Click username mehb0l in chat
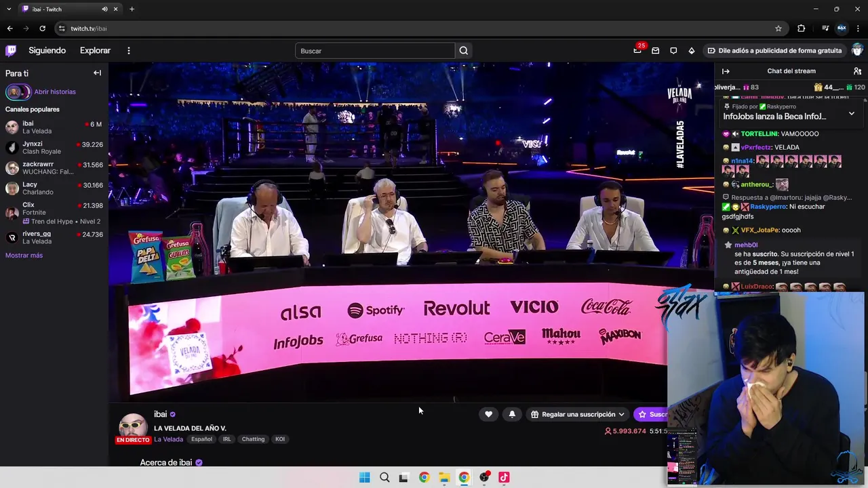The width and height of the screenshot is (868, 488). pos(746,245)
